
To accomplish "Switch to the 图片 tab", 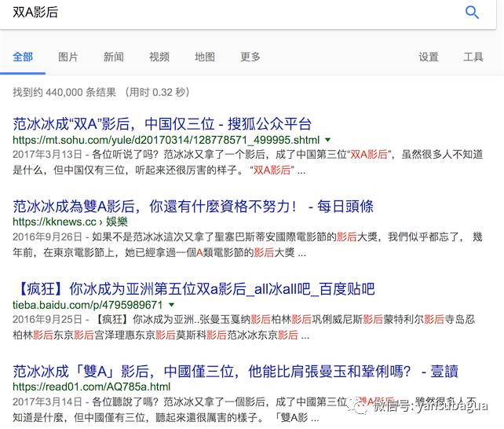I will click(x=68, y=57).
